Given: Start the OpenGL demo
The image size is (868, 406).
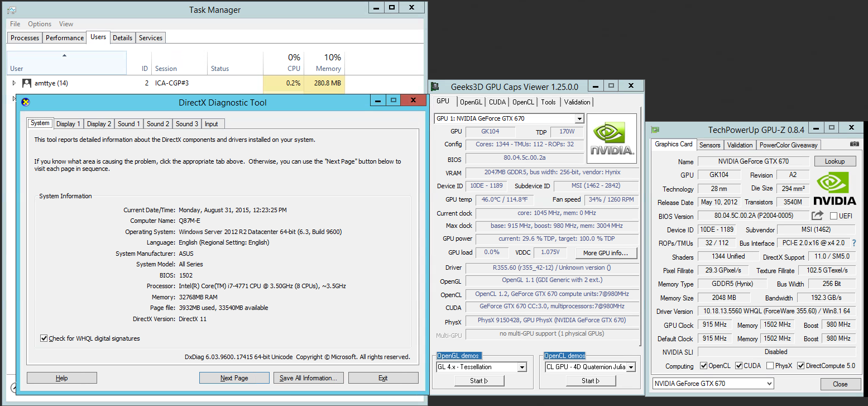Looking at the screenshot, I should tap(479, 381).
